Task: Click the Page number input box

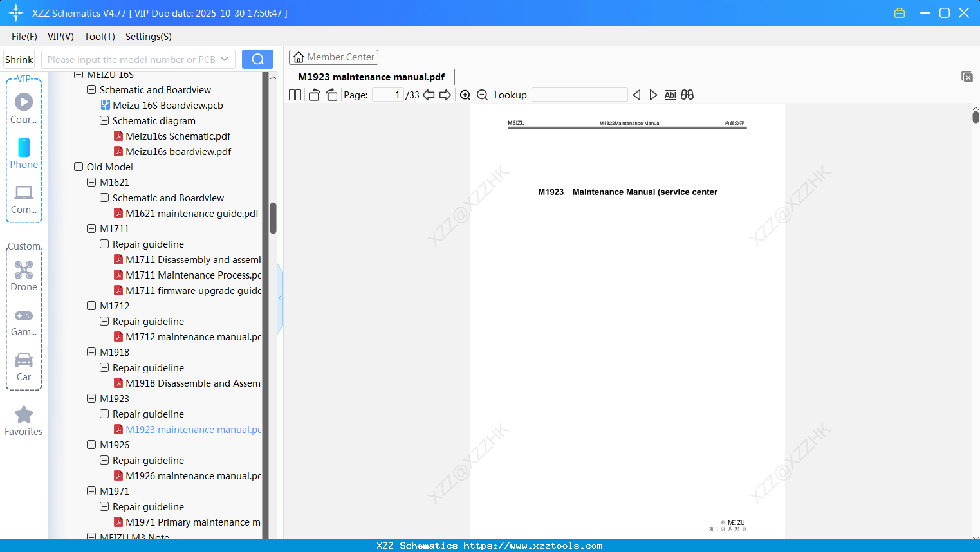Action: tap(388, 95)
